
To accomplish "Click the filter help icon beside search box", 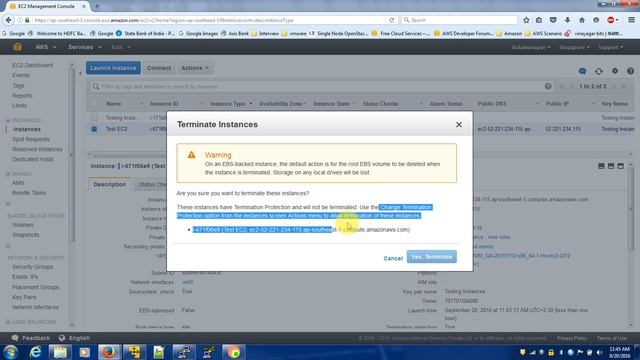I will [x=548, y=86].
